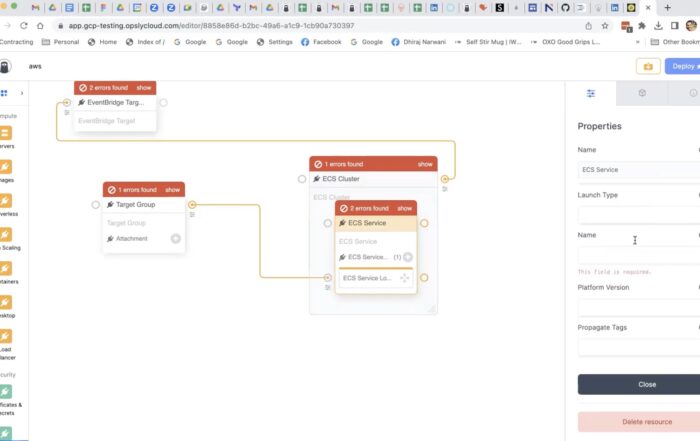Click the EventBridge Target right port
Image resolution: width=700 pixels, height=441 pixels.
click(164, 103)
